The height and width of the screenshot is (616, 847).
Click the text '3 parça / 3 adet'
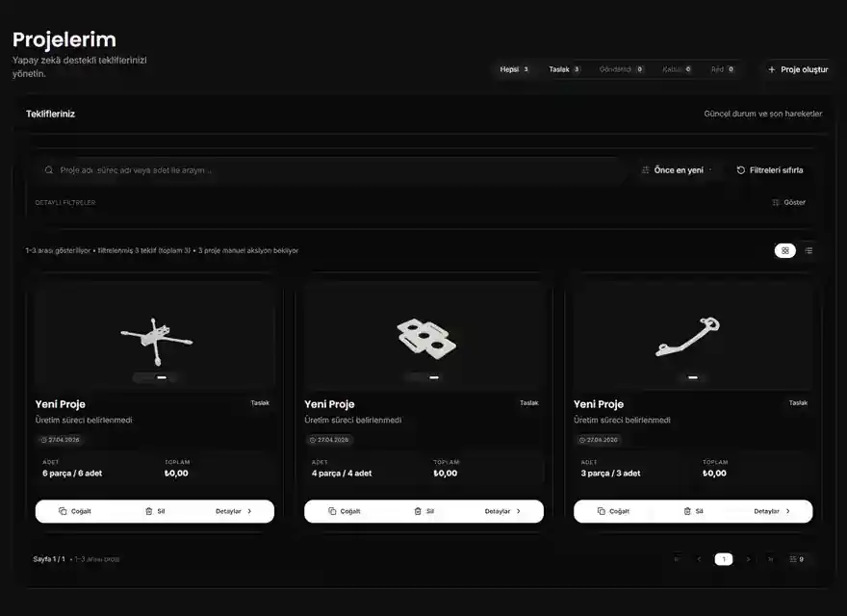(610, 474)
